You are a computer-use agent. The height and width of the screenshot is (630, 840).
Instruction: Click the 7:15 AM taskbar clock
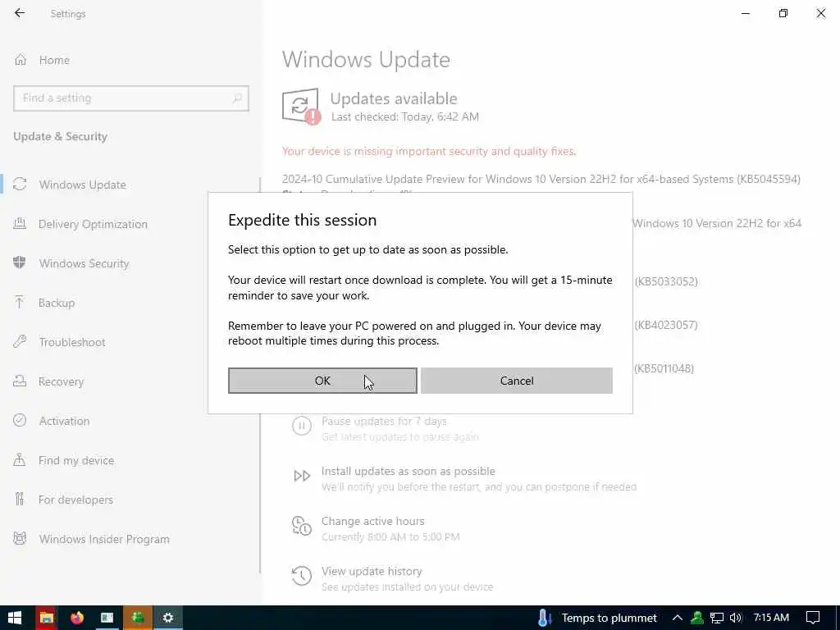[x=771, y=617]
